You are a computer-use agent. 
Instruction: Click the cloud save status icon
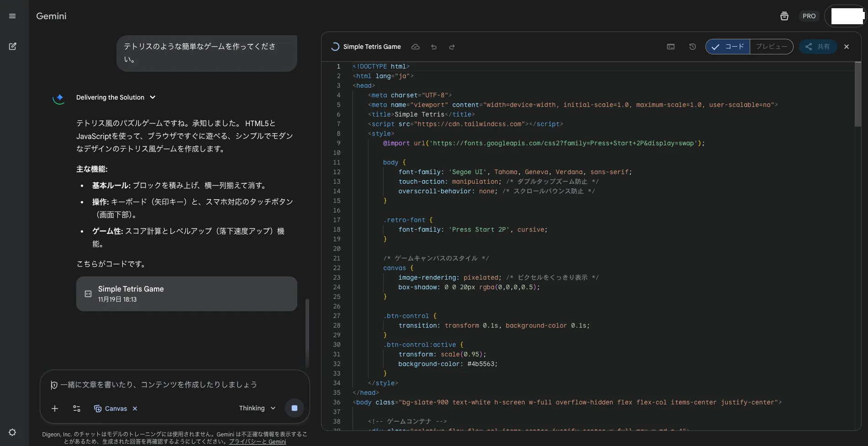tap(416, 47)
